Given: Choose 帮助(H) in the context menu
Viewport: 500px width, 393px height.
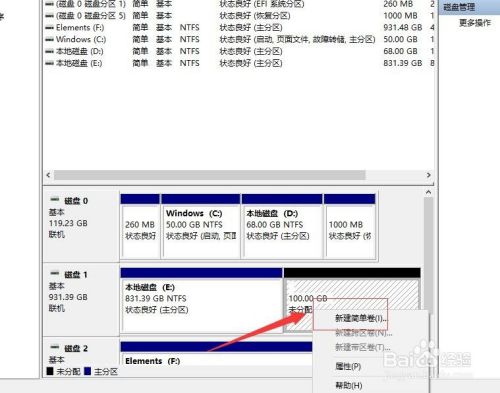Looking at the screenshot, I should pyautogui.click(x=349, y=385).
